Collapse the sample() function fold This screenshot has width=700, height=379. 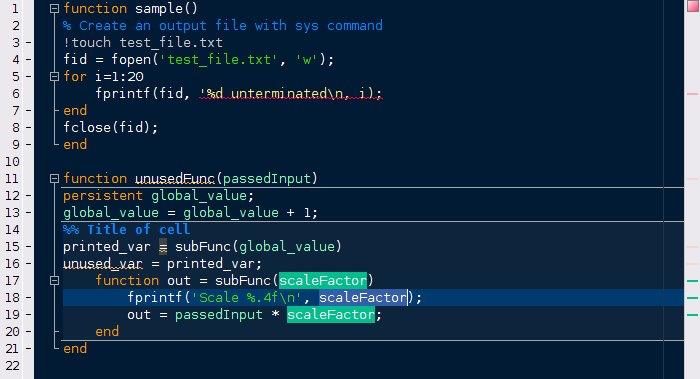pyautogui.click(x=54, y=8)
